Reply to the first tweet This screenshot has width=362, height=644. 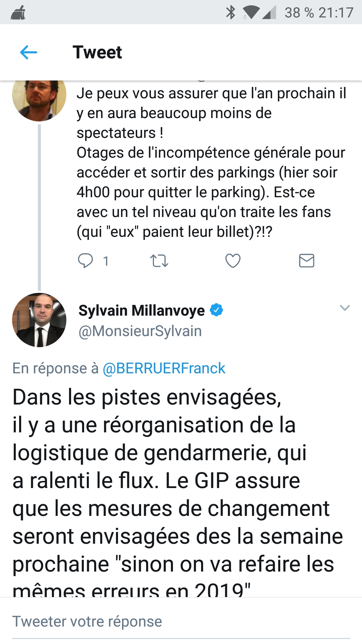click(85, 261)
